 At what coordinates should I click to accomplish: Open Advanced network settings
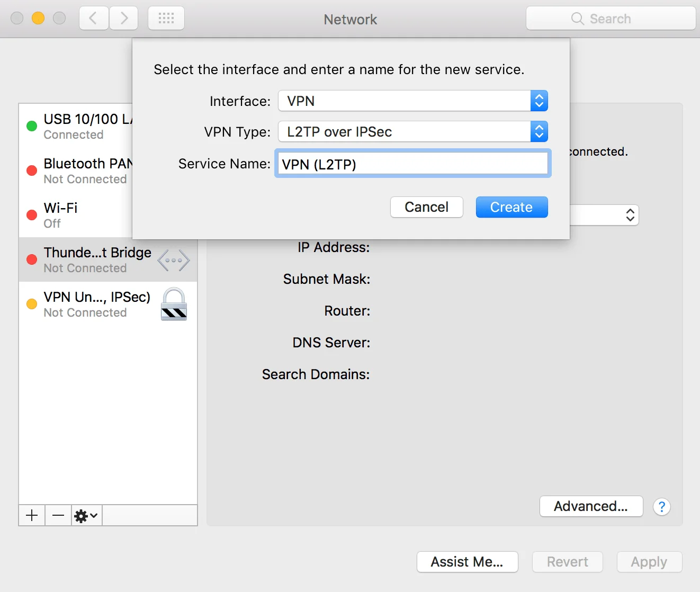[x=591, y=506]
